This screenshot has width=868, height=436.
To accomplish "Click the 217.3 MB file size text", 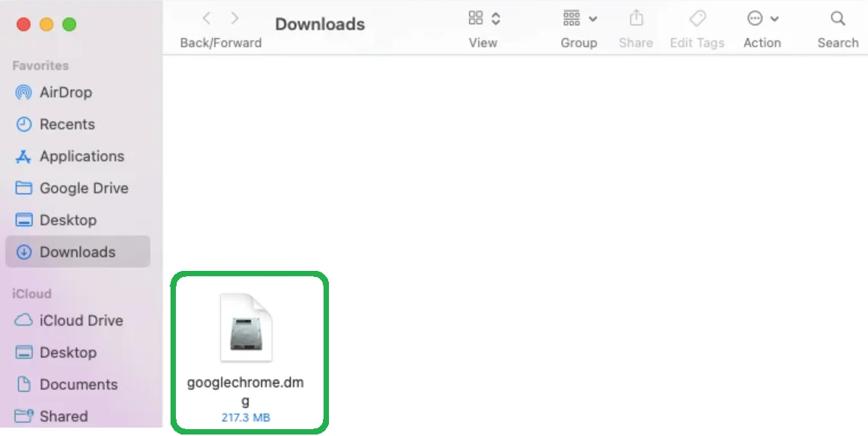I will tap(246, 418).
